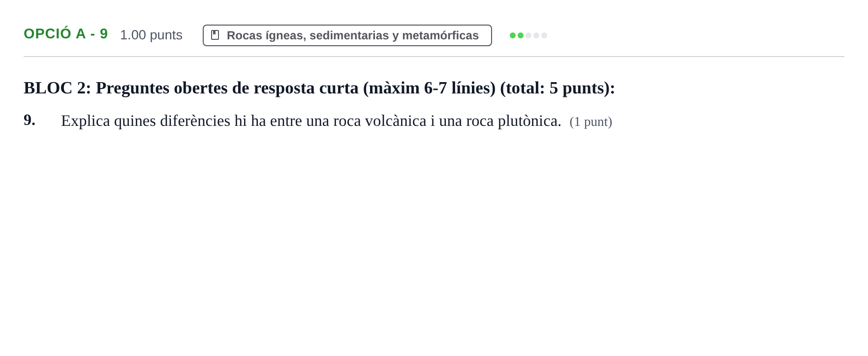Click the second green difficulty dot

[x=521, y=35]
